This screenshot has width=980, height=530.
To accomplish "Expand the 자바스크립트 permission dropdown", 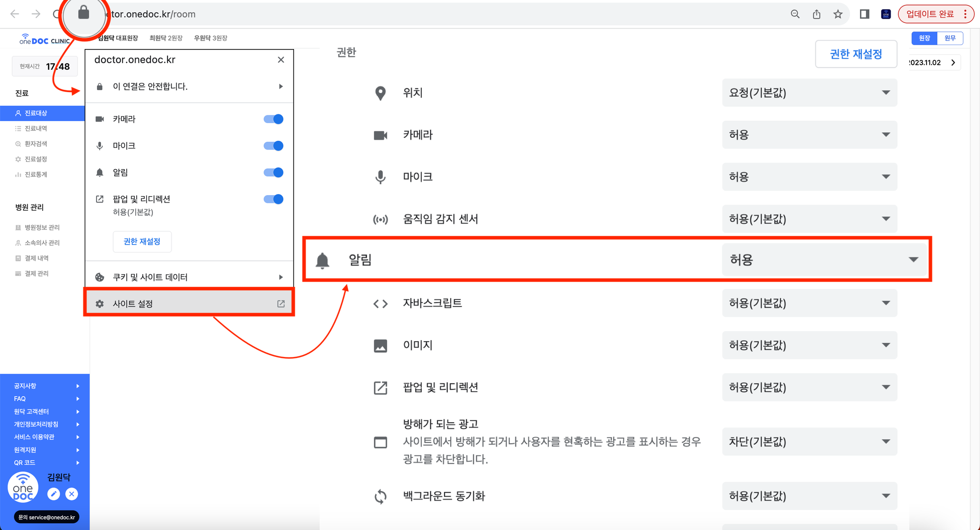I will [x=809, y=303].
